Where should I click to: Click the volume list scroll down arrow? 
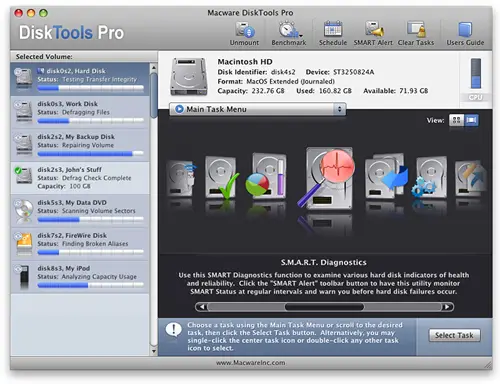(x=154, y=351)
